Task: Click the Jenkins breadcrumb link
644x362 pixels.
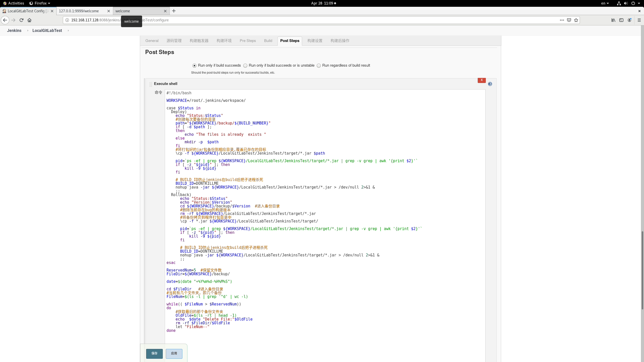Action: click(14, 30)
